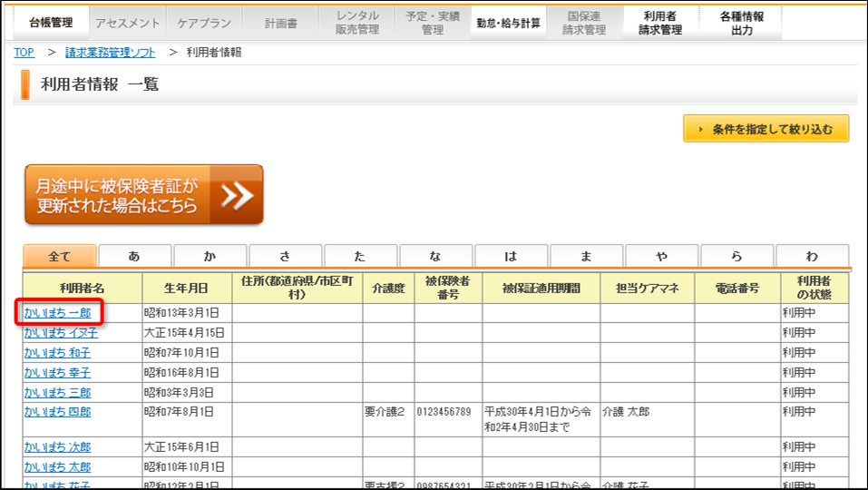
Task: Open the アセスメント menu tab
Action: [x=127, y=24]
